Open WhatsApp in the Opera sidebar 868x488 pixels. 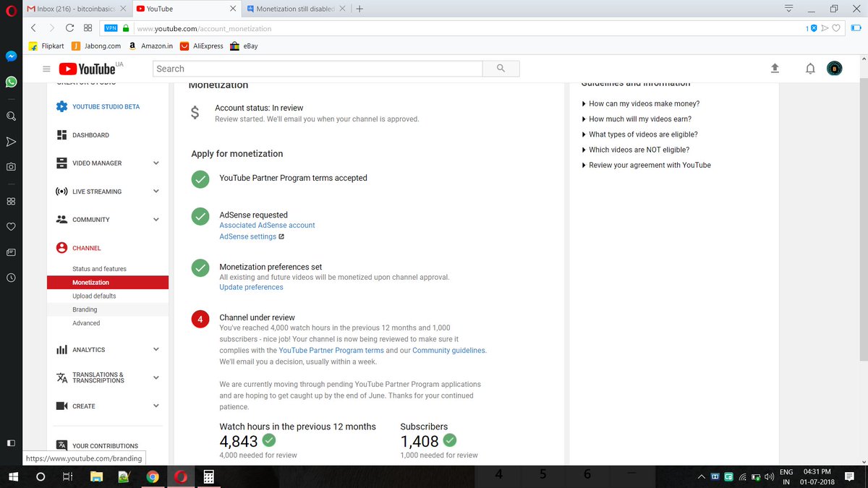click(12, 82)
